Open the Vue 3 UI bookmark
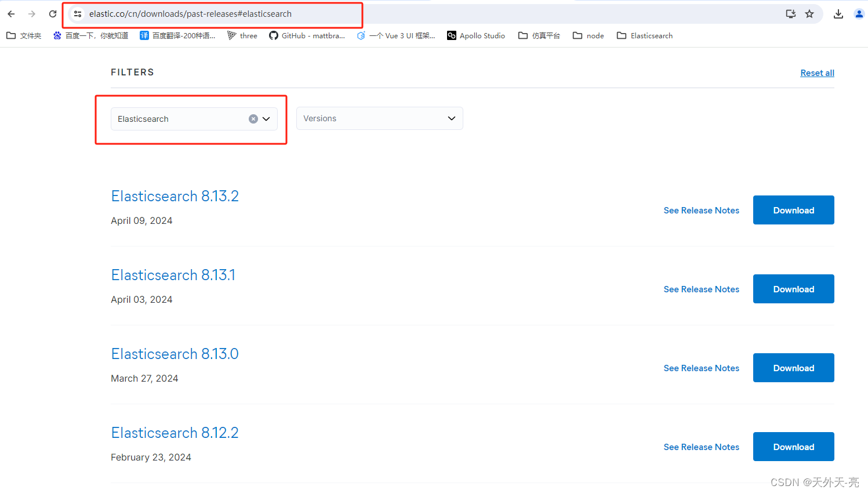Viewport: 868px width, 493px height. coord(396,36)
